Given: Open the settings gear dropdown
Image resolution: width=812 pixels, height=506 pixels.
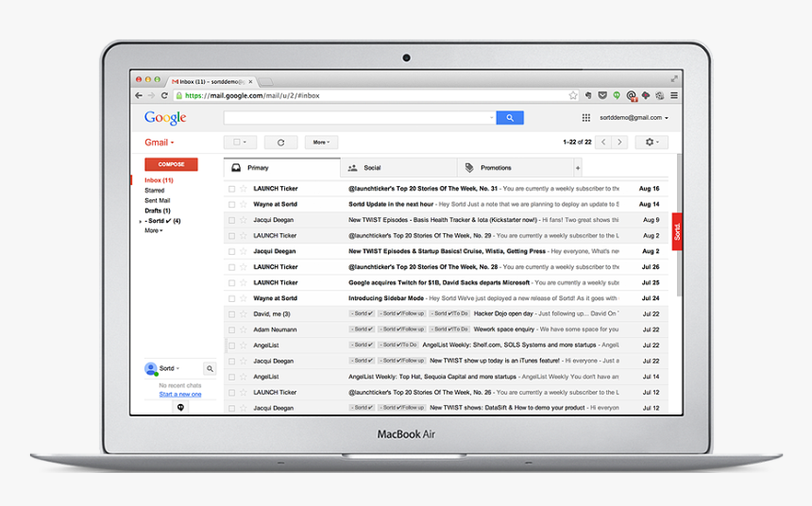Looking at the screenshot, I should (651, 142).
